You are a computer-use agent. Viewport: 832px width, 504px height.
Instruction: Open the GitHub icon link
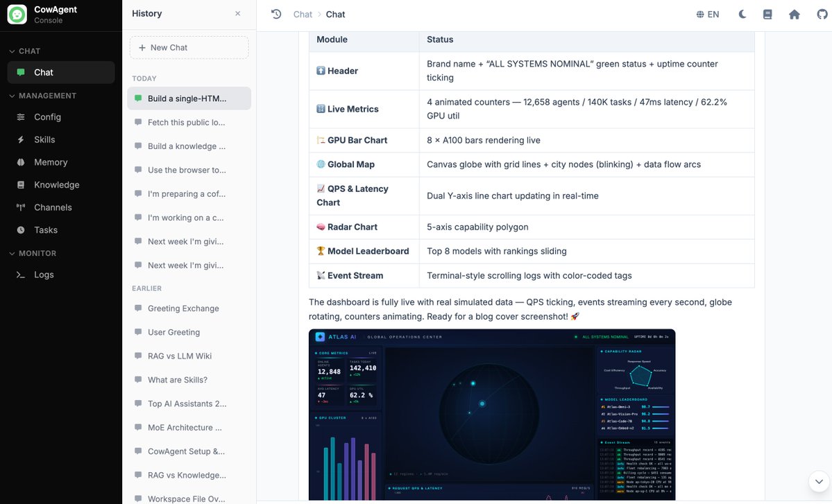822,15
